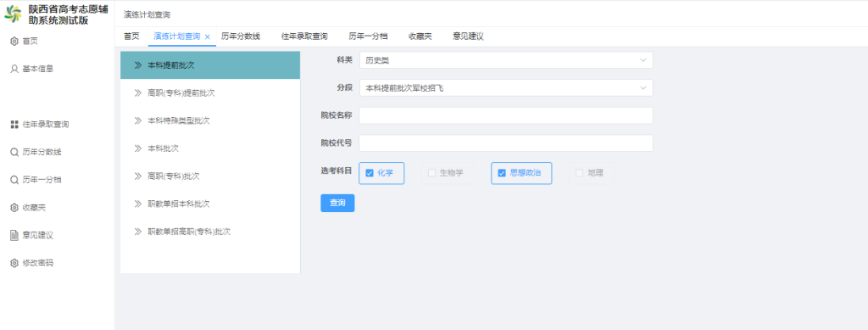Select the 职教单招高职(专科)批次 batch row
Viewport: 868px width, 330px height.
point(210,232)
